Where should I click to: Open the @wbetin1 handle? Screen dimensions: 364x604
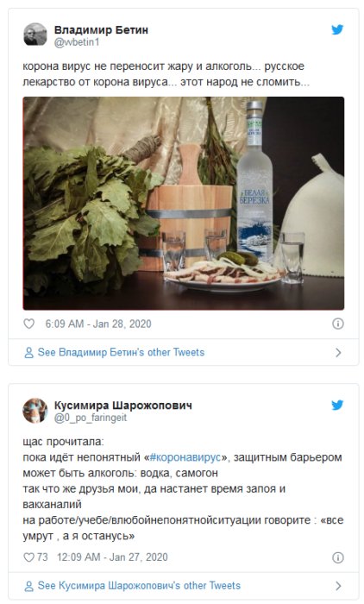[x=77, y=42]
